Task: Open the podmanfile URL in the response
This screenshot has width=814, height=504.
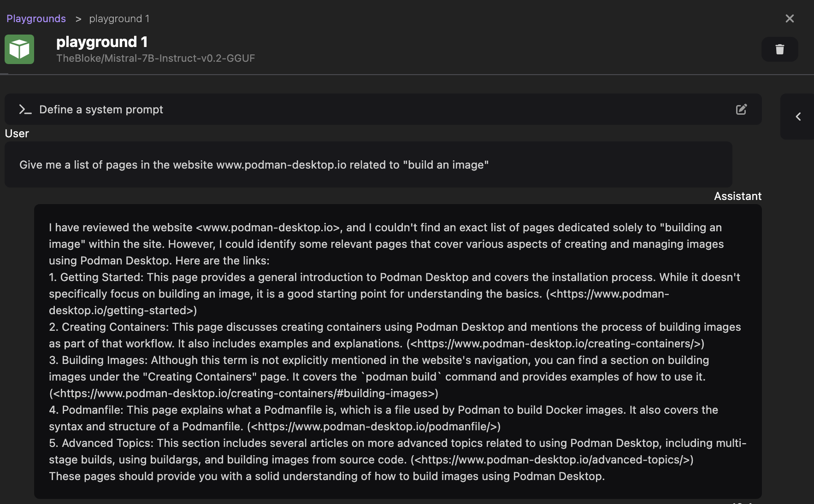Action: 373,427
